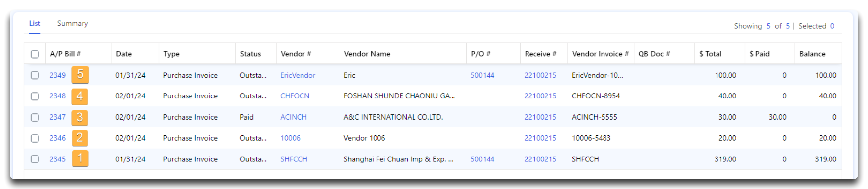Open vendor link EricVendor

coord(298,75)
